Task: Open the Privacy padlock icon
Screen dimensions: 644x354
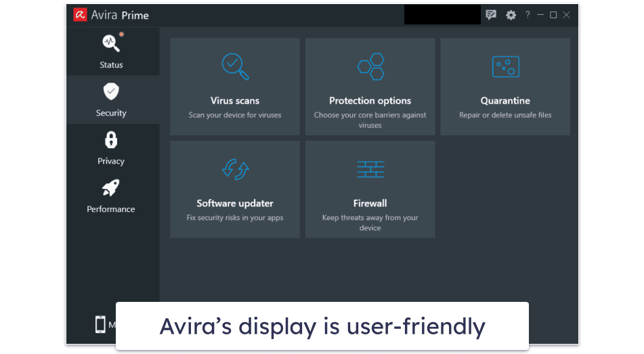Action: (x=111, y=139)
